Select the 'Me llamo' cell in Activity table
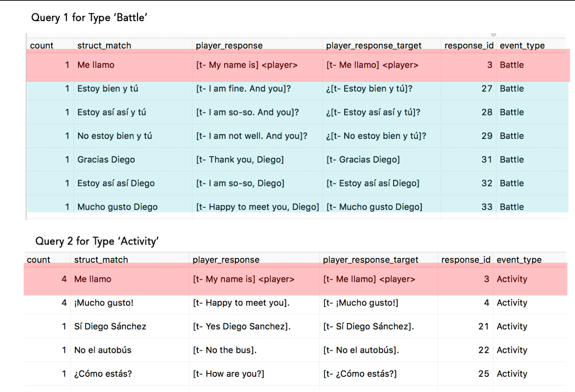The width and height of the screenshot is (575, 392). [x=93, y=279]
